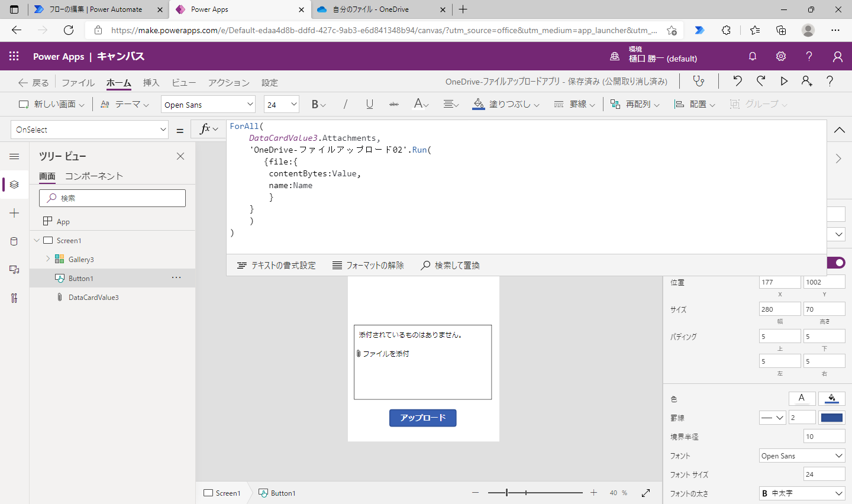The height and width of the screenshot is (504, 852).
Task: Close the Tree view panel
Action: (x=180, y=156)
